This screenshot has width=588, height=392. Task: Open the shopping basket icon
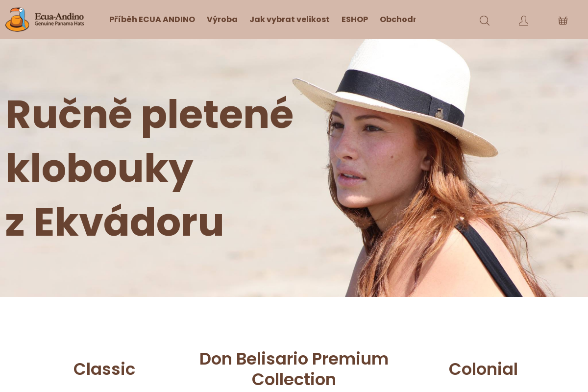pos(563,21)
